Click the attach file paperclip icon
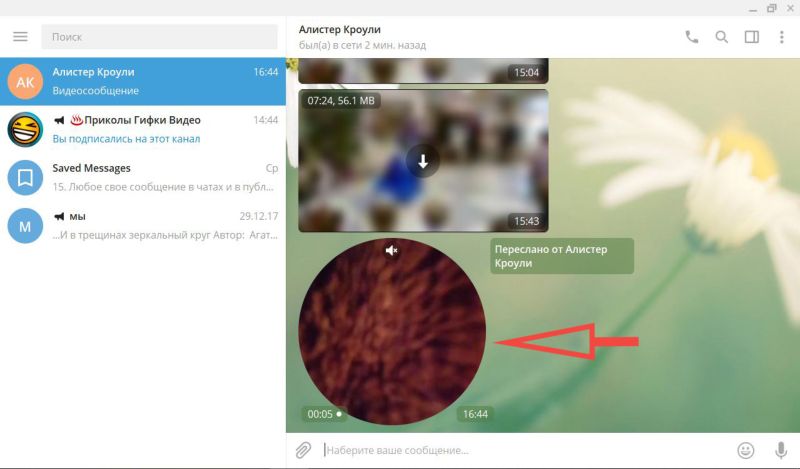The height and width of the screenshot is (469, 800). 303,450
